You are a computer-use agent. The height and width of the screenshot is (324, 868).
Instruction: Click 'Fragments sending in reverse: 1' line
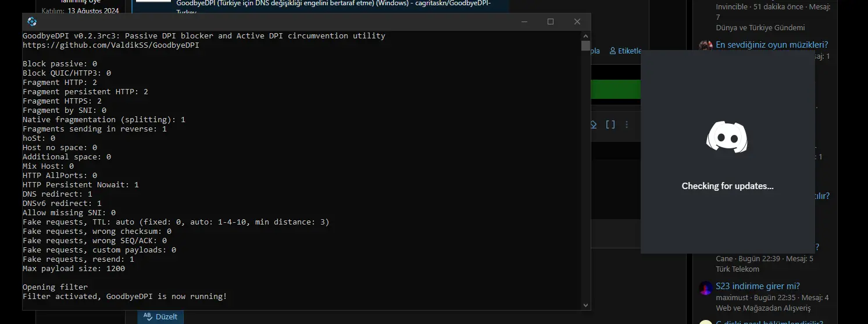point(95,129)
